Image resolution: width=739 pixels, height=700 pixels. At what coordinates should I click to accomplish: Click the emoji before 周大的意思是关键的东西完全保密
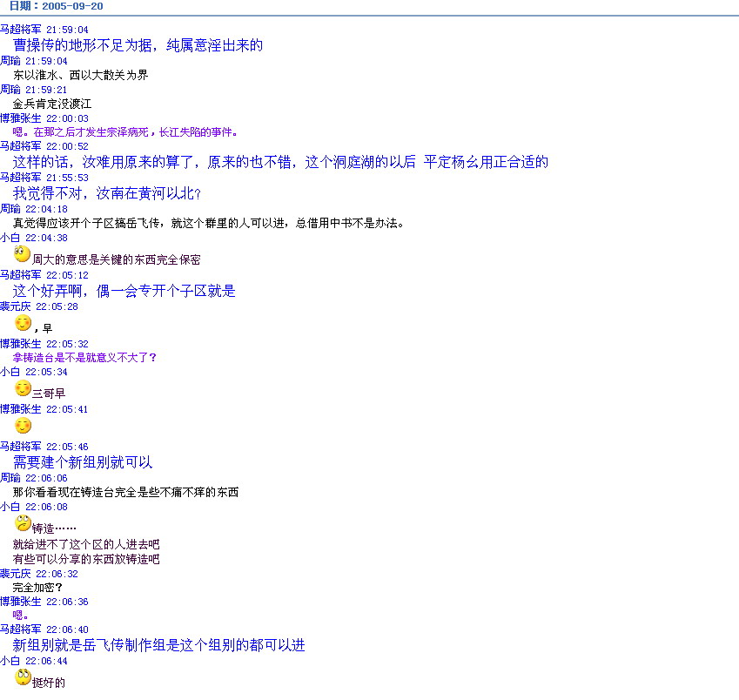pyautogui.click(x=22, y=254)
